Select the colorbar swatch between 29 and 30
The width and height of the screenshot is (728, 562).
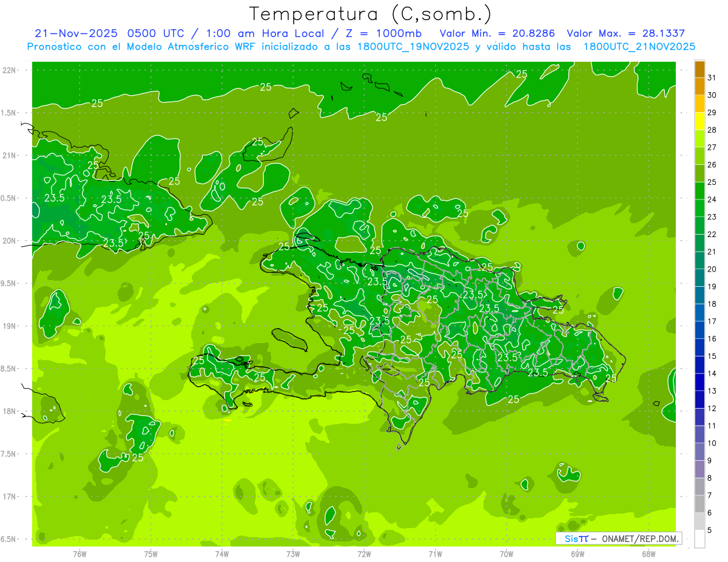(x=699, y=104)
